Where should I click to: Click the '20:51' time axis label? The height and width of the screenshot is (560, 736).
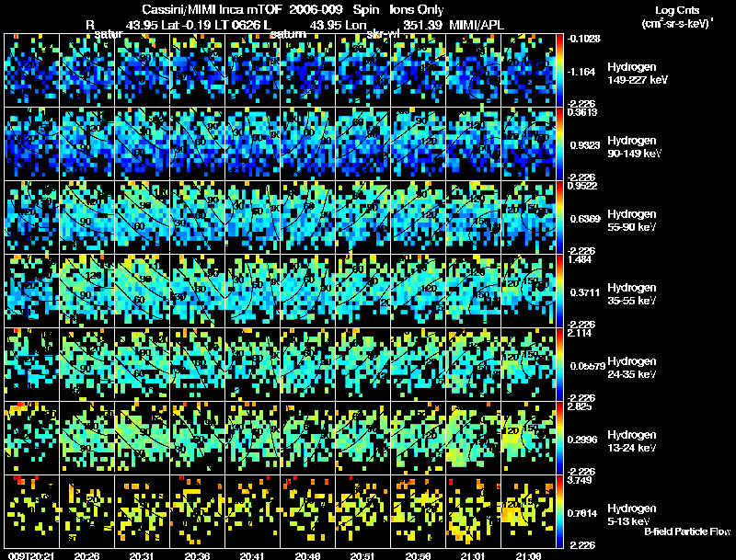(x=362, y=555)
